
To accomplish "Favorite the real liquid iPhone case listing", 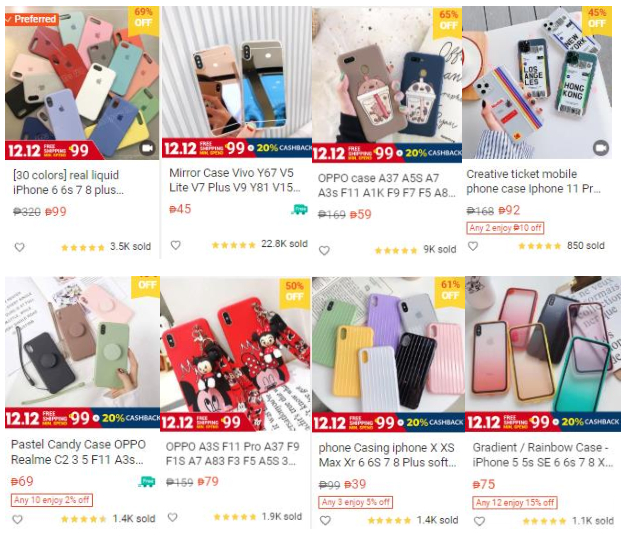I will tap(19, 247).
